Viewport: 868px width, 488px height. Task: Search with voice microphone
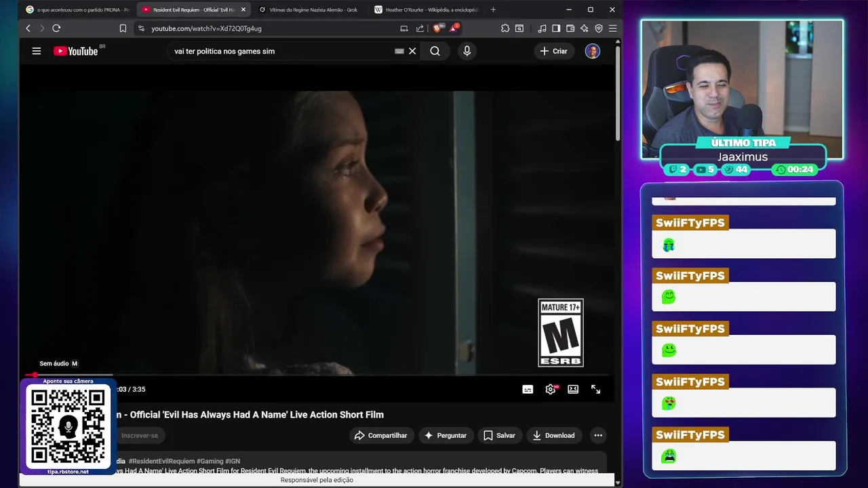pyautogui.click(x=467, y=51)
